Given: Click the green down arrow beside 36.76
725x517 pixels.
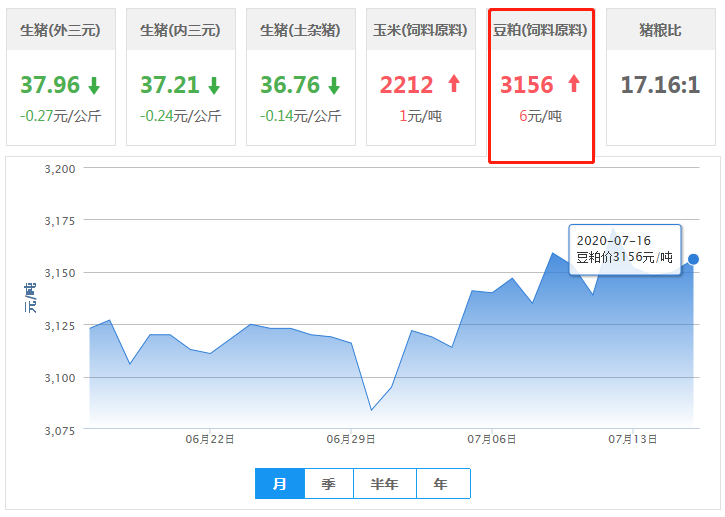Looking at the screenshot, I should tap(333, 85).
